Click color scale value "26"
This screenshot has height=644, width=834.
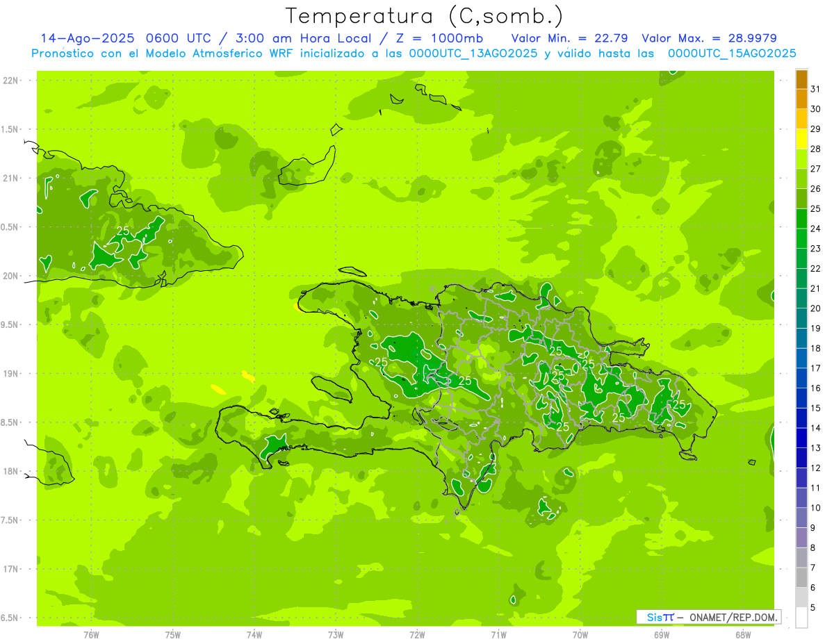tap(816, 189)
